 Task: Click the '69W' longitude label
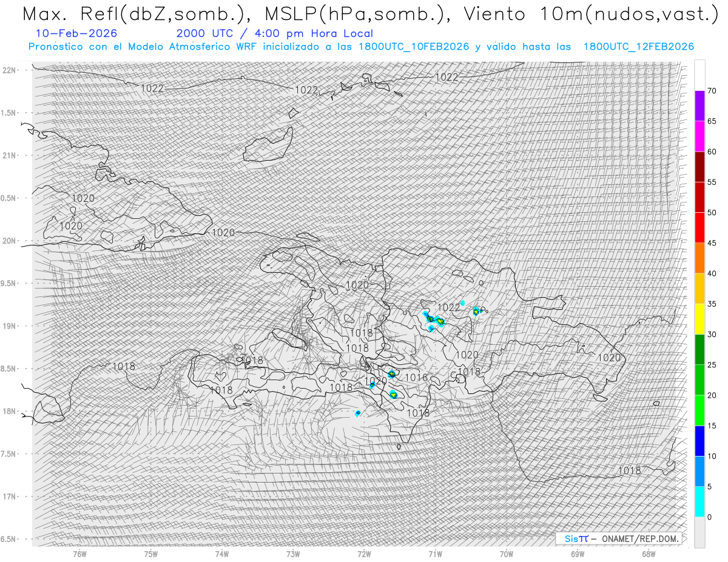pyautogui.click(x=577, y=554)
